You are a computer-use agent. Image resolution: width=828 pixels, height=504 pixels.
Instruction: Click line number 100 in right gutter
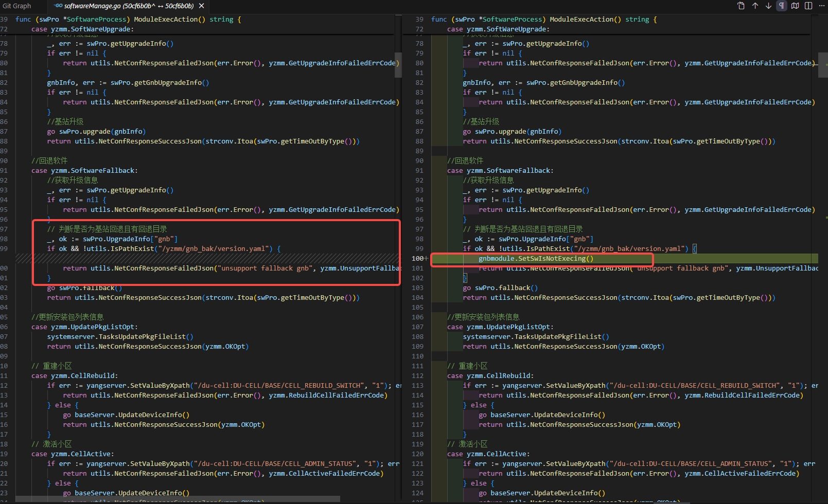click(417, 259)
